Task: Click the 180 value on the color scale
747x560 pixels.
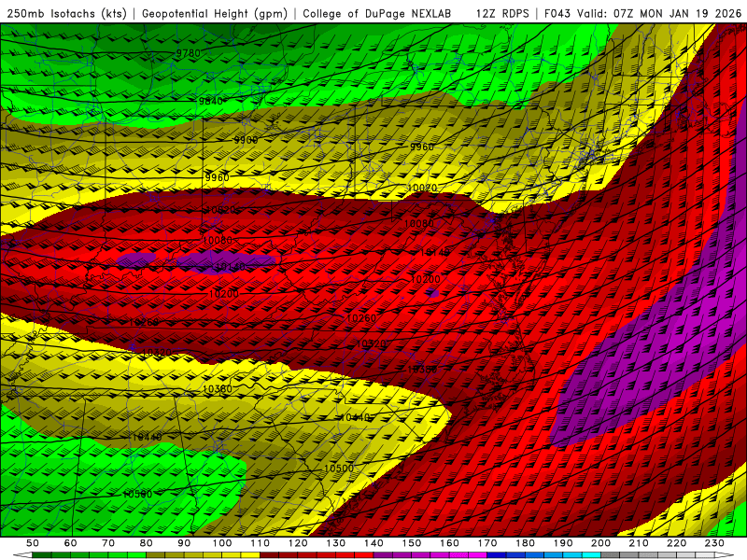Action: 525,543
